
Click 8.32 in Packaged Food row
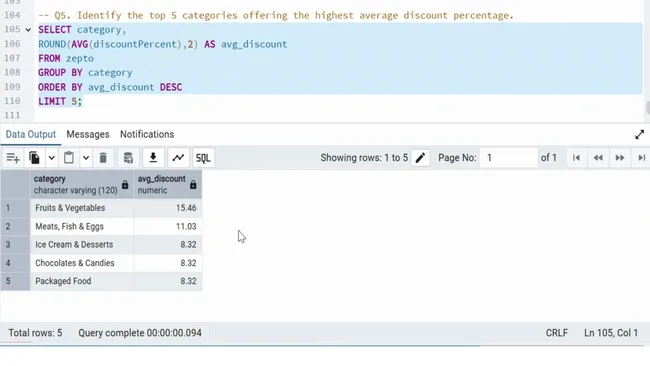tap(168, 281)
